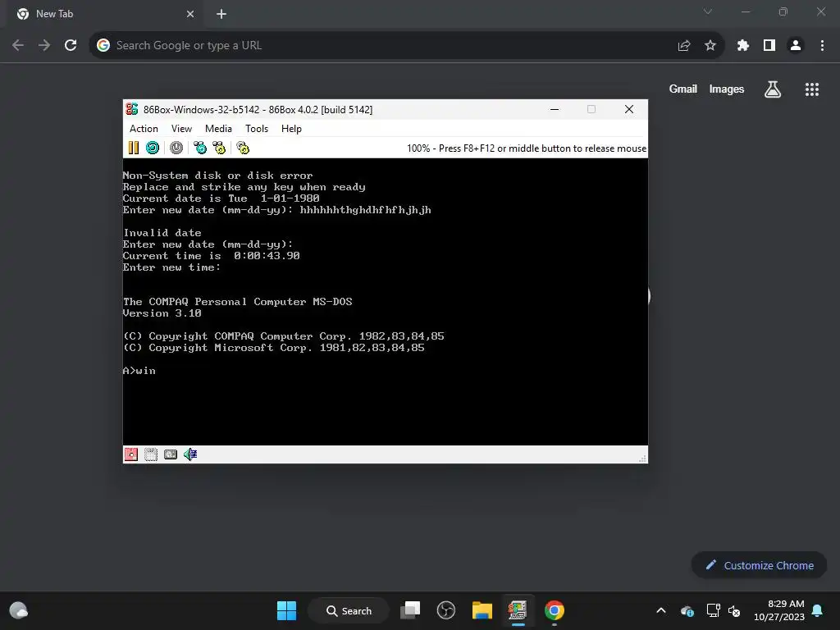840x630 pixels.
Task: Close the New Tab tab
Action: coord(190,15)
